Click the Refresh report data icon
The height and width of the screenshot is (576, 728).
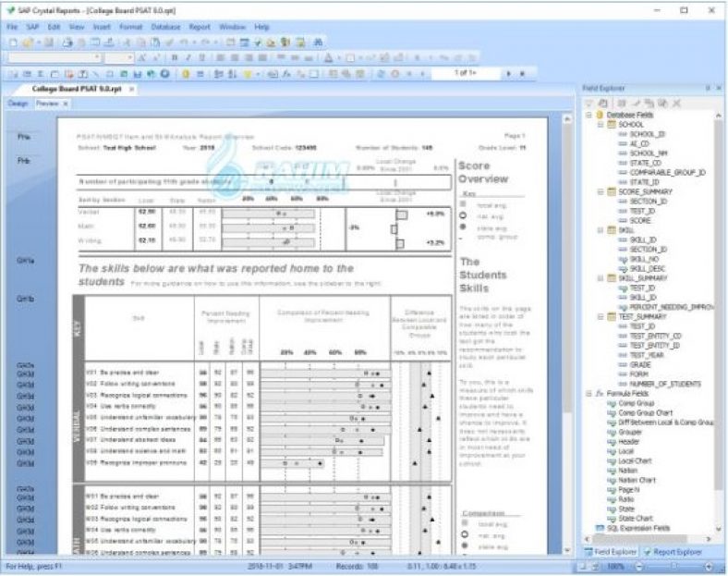coord(381,74)
